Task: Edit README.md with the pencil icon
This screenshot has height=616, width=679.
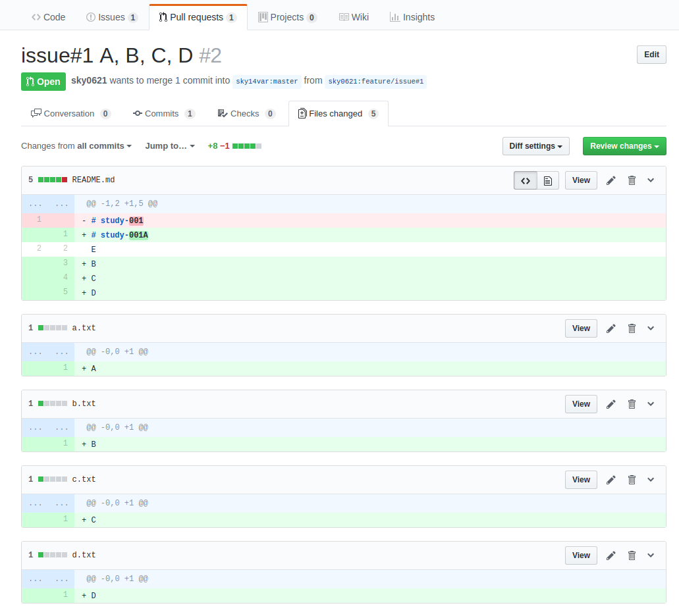Action: pyautogui.click(x=611, y=180)
